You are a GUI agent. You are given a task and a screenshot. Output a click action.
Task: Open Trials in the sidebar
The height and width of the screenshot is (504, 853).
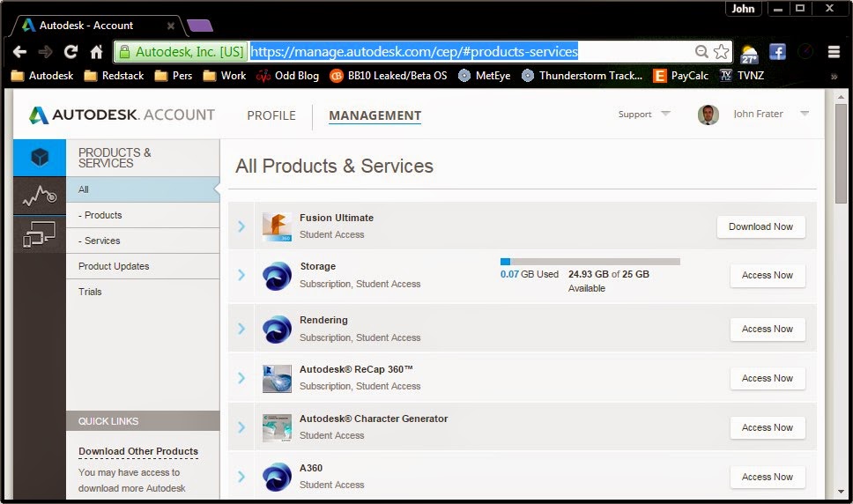pos(143,292)
